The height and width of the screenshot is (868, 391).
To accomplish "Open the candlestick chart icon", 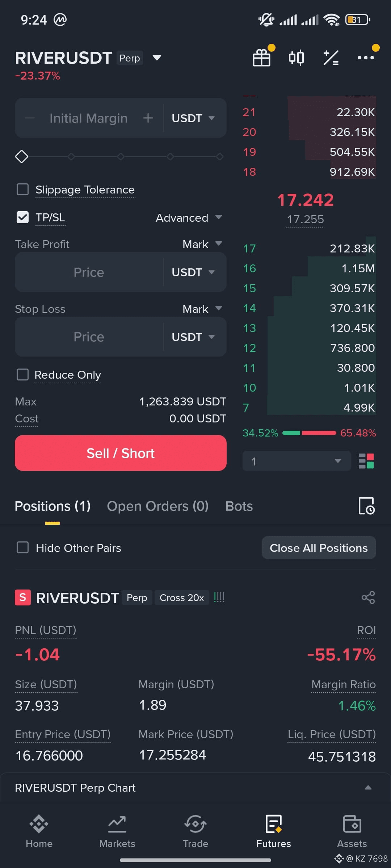I will pos(296,58).
